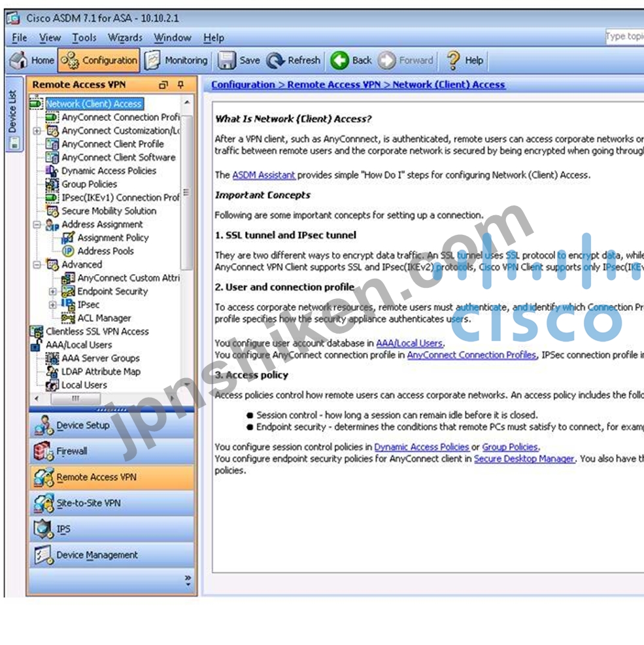The height and width of the screenshot is (645, 644).
Task: Open the Window menu
Action: tap(173, 37)
